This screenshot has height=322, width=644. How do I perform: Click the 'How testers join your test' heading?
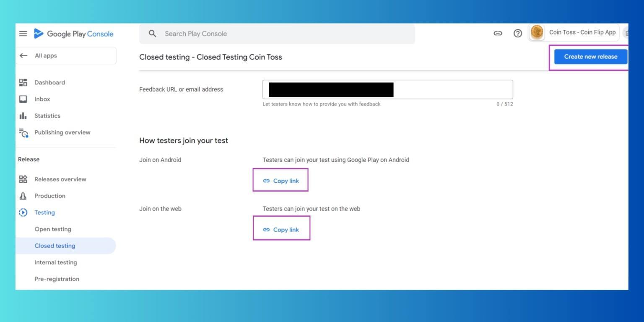(184, 140)
